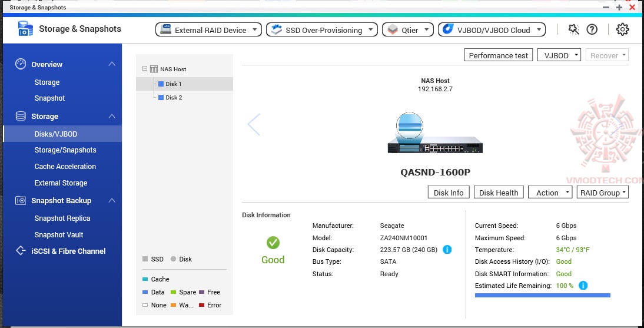Viewport: 644px width, 328px height.
Task: Click the Free legend color swatch
Action: coord(202,292)
